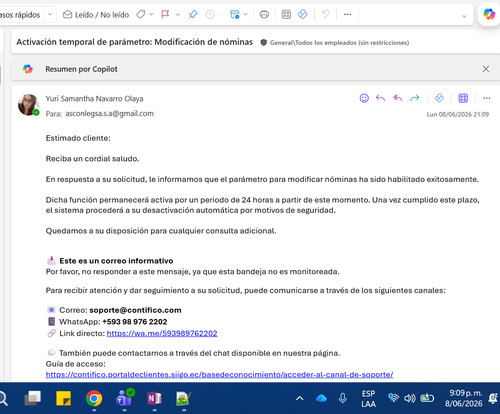500x414 pixels.
Task: Click General\Todos los empleados sensitivity label
Action: coord(339,43)
